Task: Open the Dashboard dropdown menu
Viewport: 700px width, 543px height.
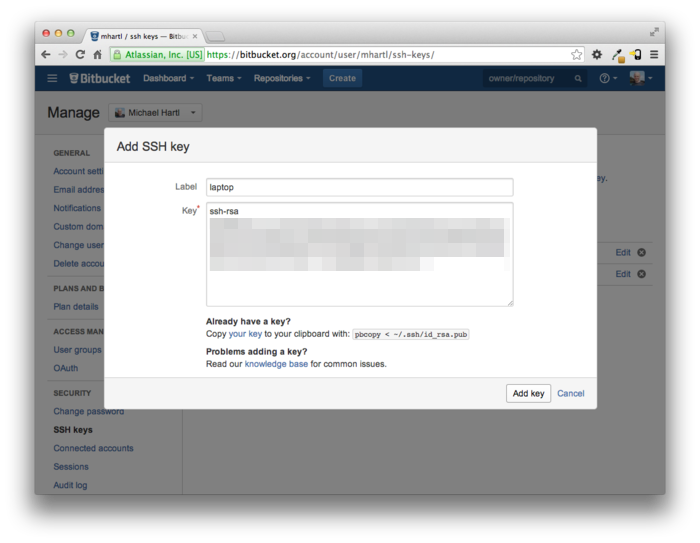Action: pos(168,78)
